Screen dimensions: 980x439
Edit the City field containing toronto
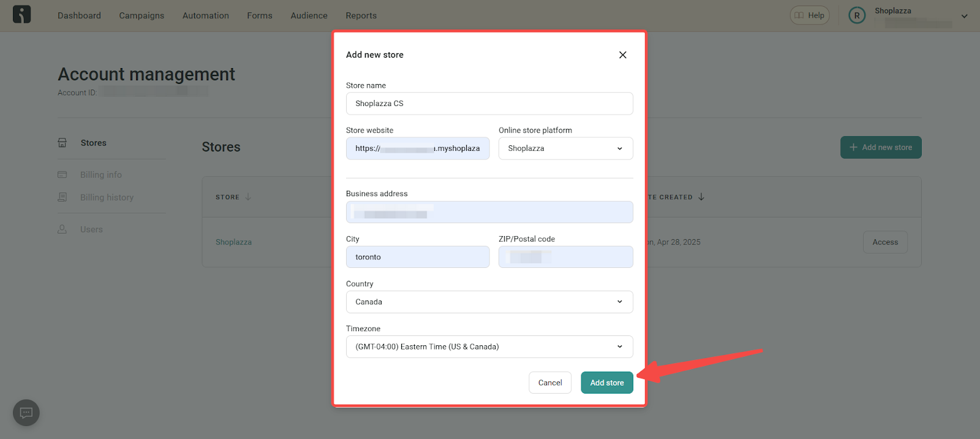coord(418,257)
